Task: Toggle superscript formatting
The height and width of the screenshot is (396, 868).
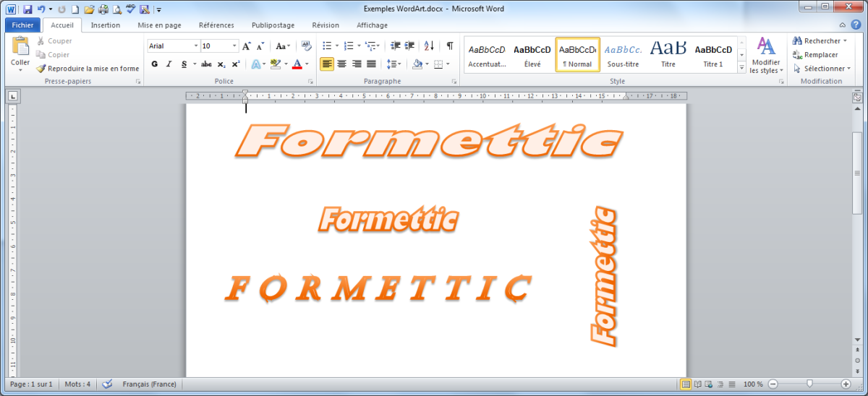Action: pos(235,64)
